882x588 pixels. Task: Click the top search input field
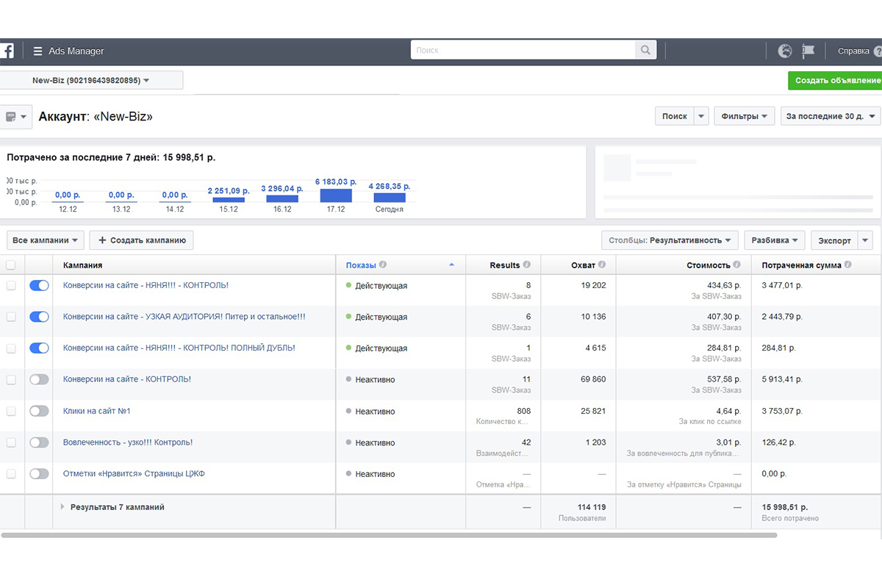[x=523, y=50]
